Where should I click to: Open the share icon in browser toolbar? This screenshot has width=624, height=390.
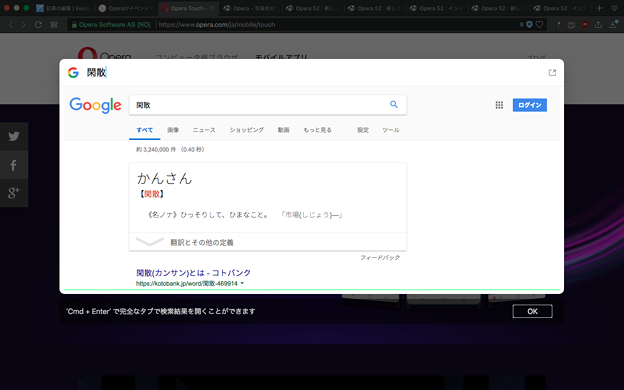tap(598, 25)
